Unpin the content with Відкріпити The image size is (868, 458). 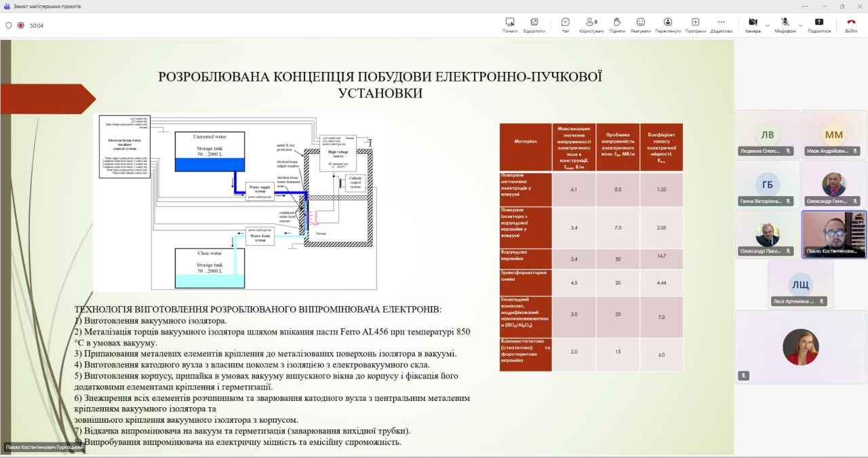[534, 25]
